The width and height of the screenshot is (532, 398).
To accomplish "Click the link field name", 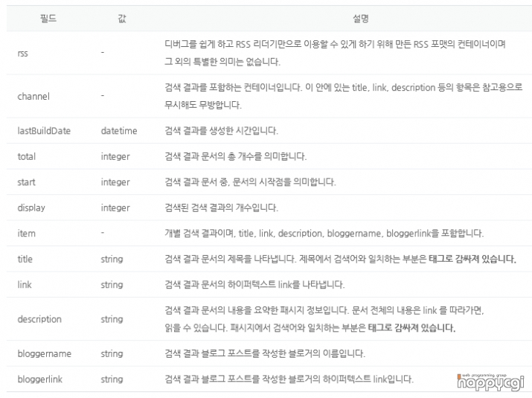I will (25, 285).
